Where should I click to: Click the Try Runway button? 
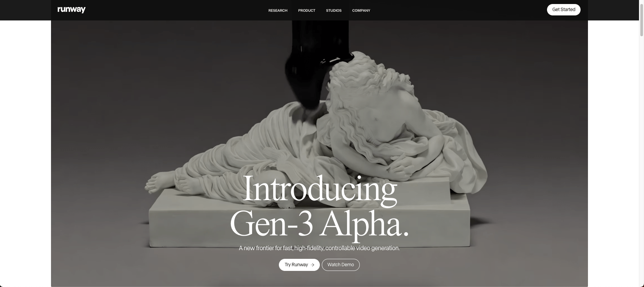[299, 265]
